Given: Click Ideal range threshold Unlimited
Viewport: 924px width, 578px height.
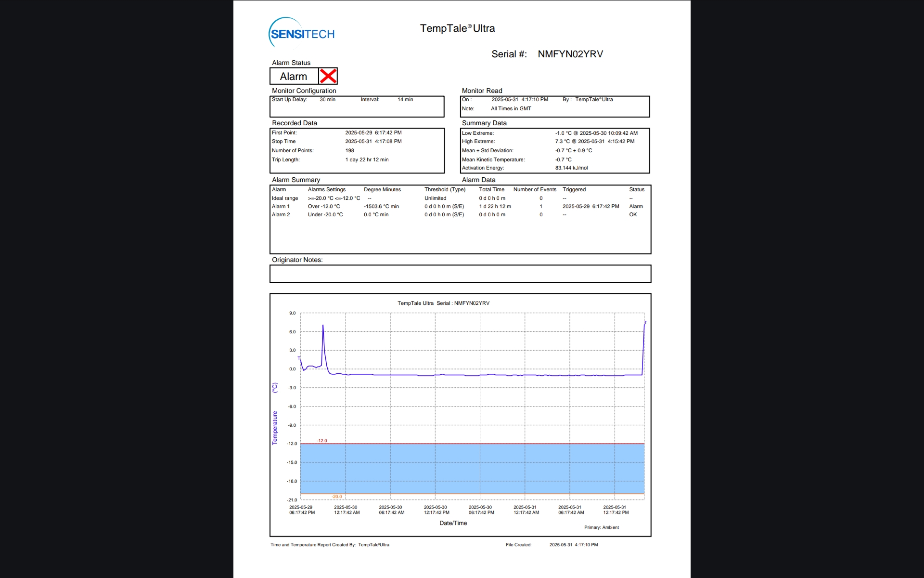Looking at the screenshot, I should pyautogui.click(x=435, y=198).
